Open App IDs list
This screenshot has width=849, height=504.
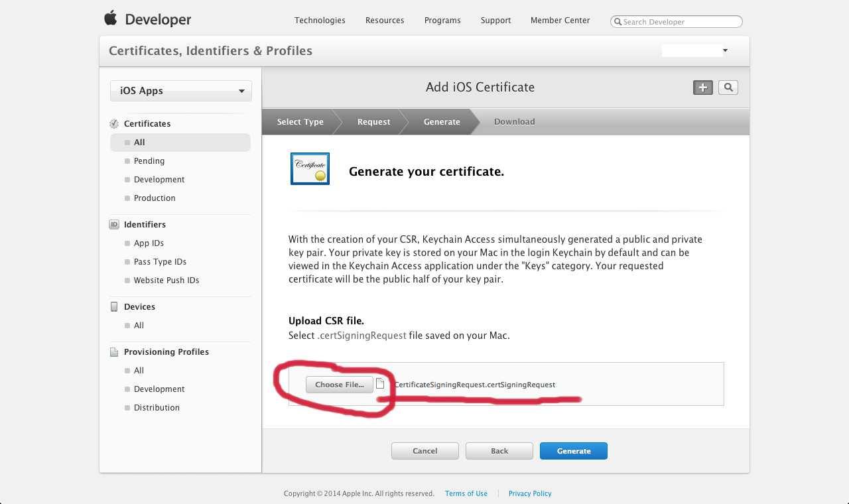[149, 243]
